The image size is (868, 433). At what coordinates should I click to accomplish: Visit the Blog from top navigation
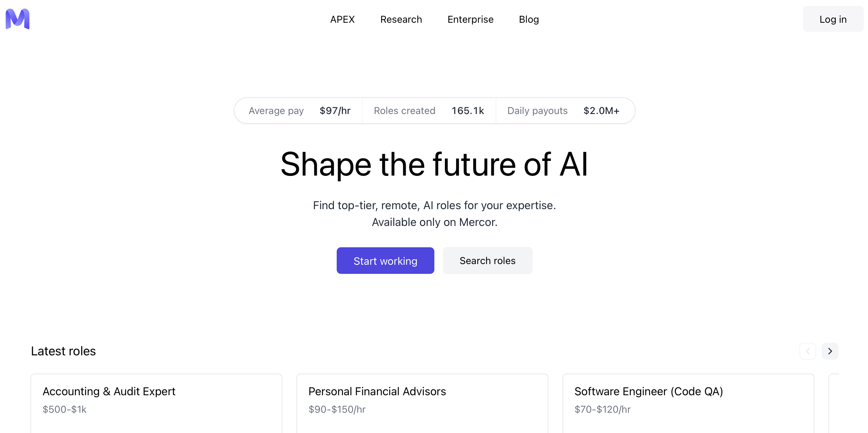pyautogui.click(x=529, y=20)
